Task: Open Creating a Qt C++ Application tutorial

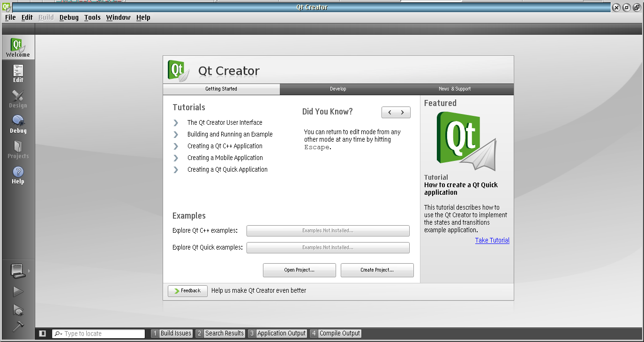Action: 225,146
